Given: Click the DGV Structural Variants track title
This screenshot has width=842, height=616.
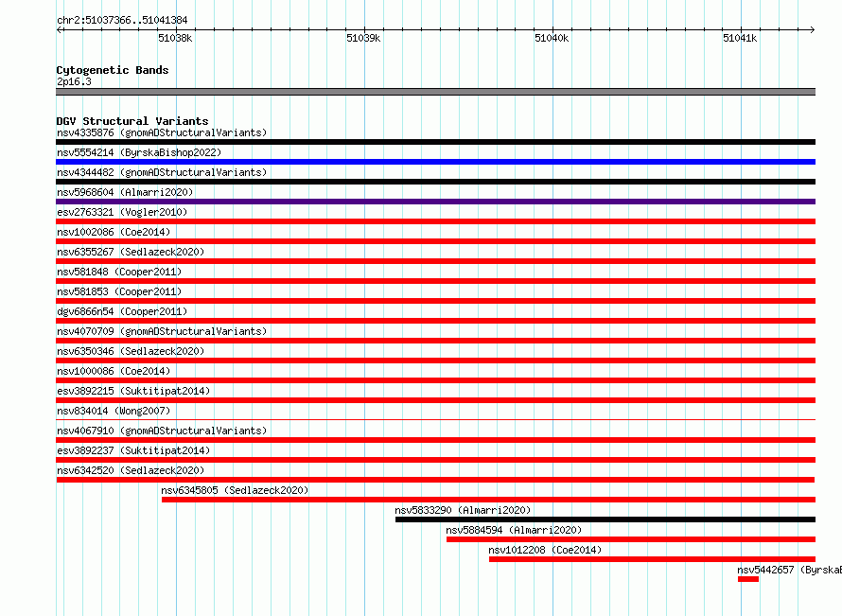Looking at the screenshot, I should tap(132, 121).
